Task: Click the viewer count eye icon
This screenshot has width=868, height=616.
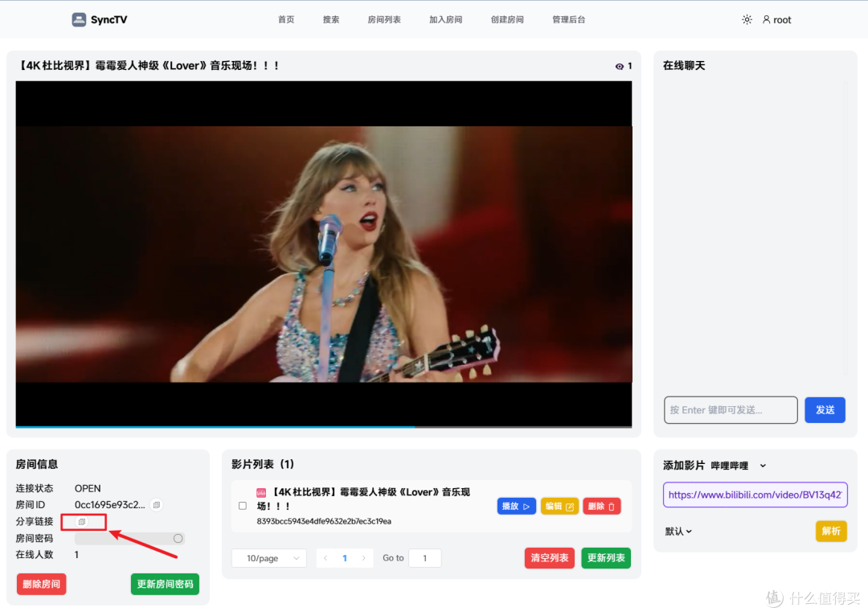Action: [620, 66]
